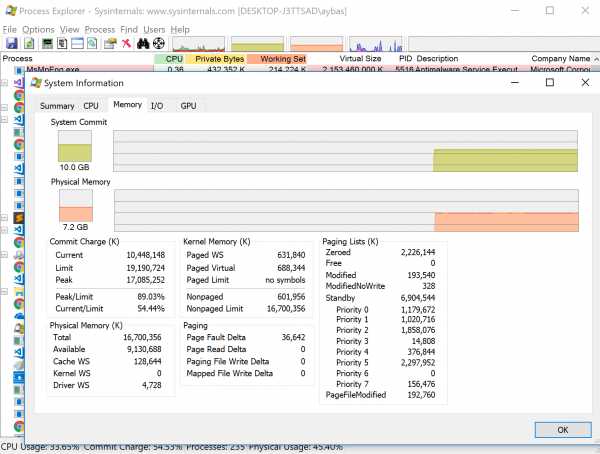
Task: Sort by the Working Set column header
Action: pyautogui.click(x=277, y=59)
